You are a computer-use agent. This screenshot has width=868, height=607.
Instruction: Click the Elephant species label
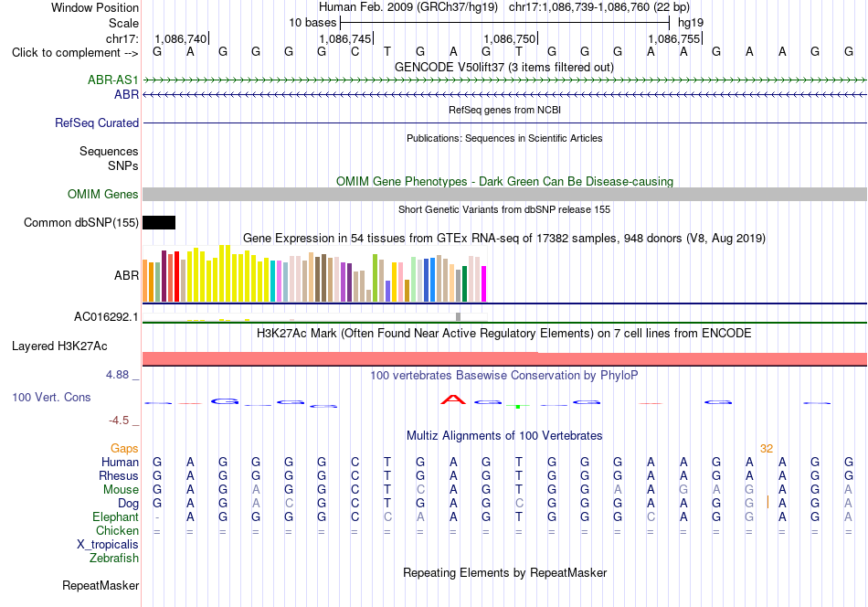tap(116, 516)
